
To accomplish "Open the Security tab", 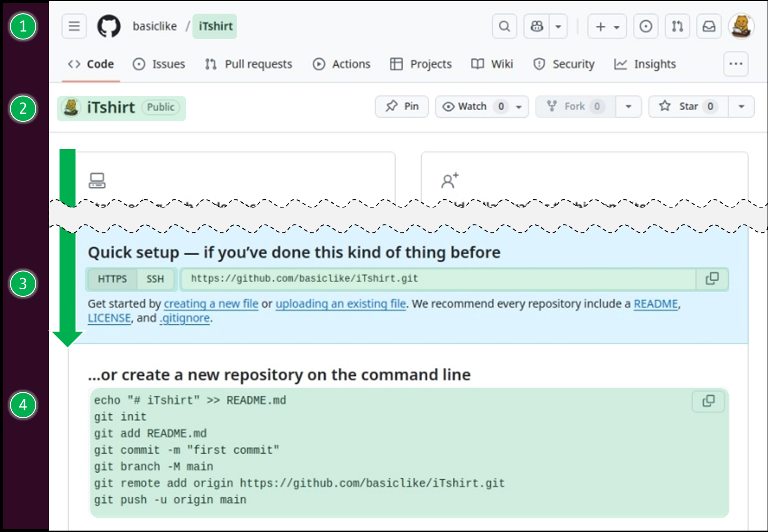I will pyautogui.click(x=564, y=64).
